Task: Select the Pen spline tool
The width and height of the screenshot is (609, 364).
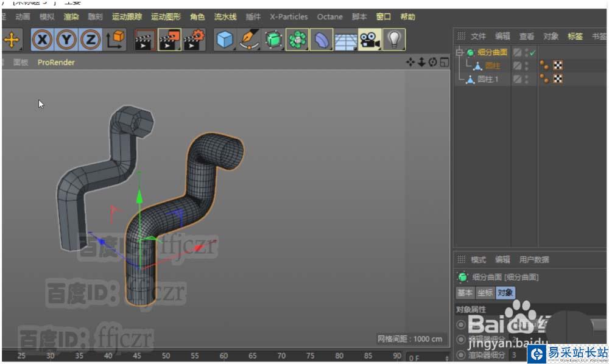Action: click(x=248, y=40)
